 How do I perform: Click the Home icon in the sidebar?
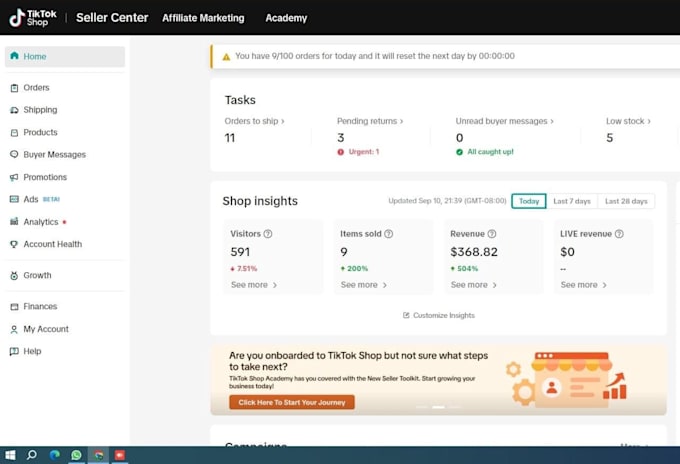pyautogui.click(x=14, y=56)
